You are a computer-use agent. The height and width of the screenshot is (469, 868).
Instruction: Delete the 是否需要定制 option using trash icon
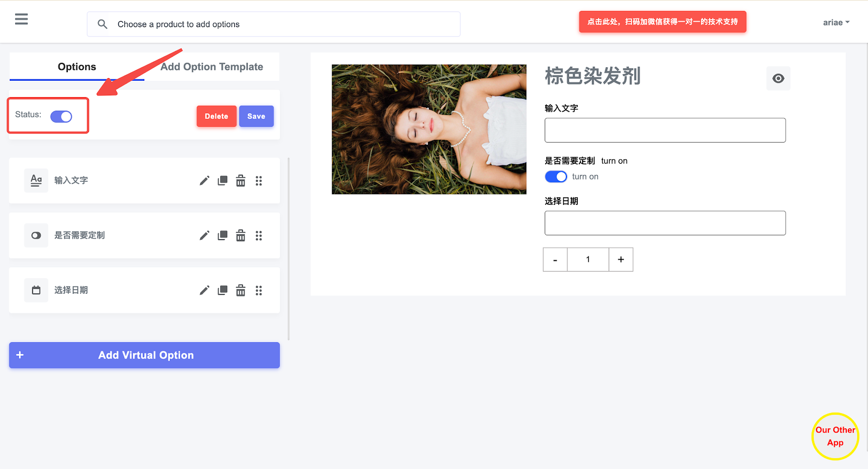(240, 235)
